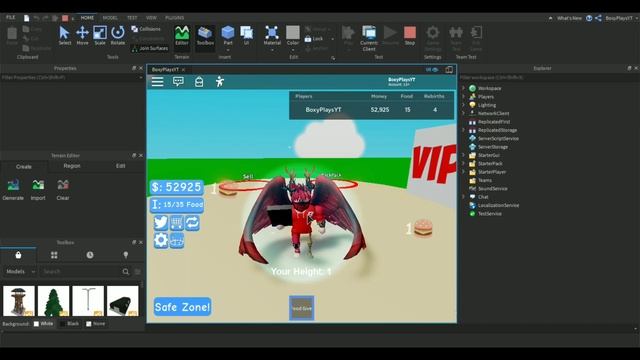Open the in-game backpack icon
Screen dimensions: 640x360
(199, 82)
